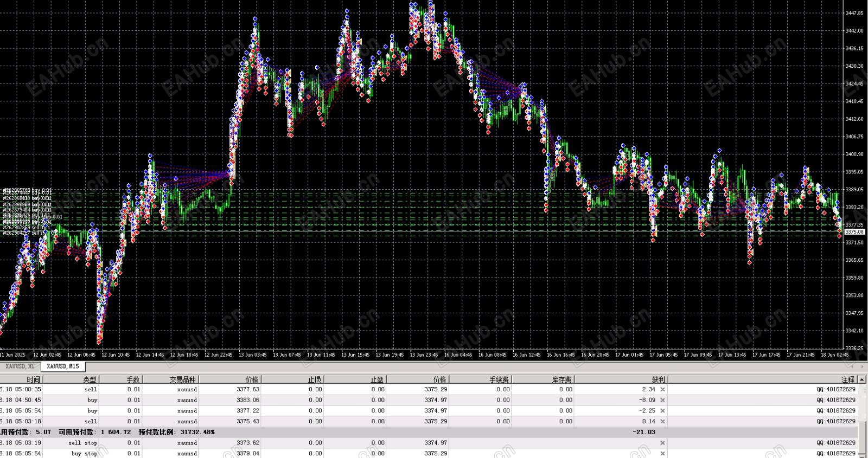868x458 pixels.
Task: Click the '18 Jun 02:45' time axis label
Action: (x=835, y=355)
